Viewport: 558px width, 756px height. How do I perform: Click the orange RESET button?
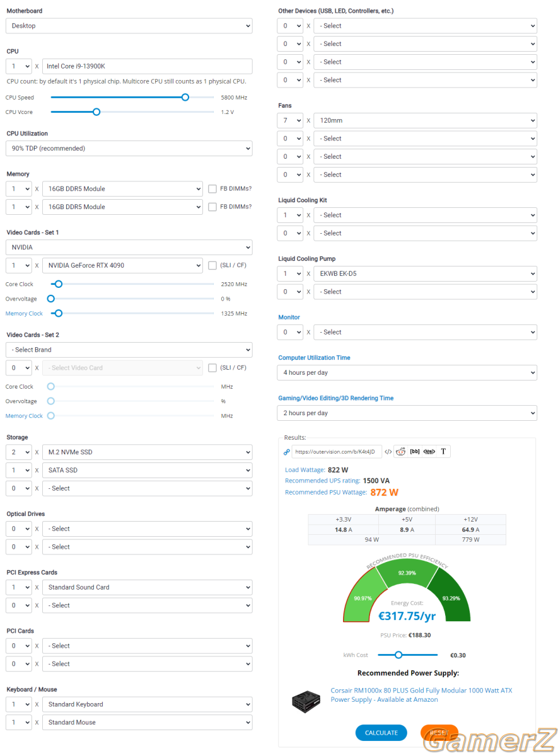pos(439,733)
